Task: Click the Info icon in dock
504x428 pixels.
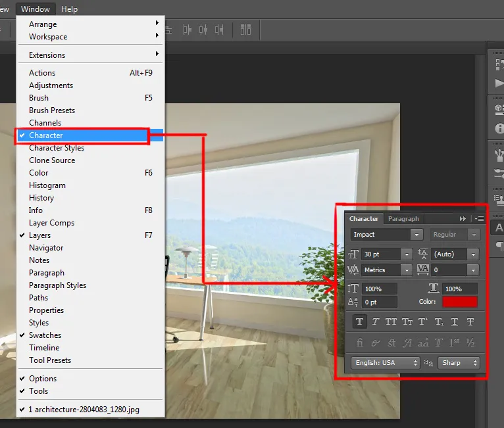Action: coord(499,128)
